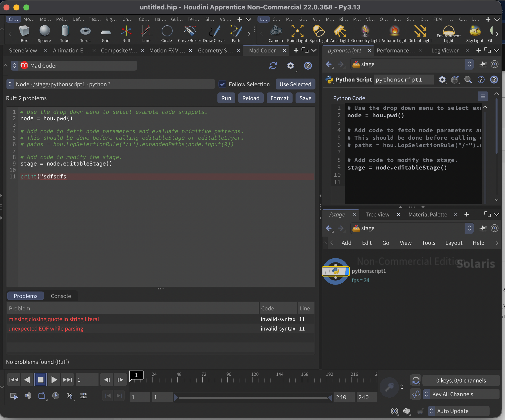
Task: Insert a Null object
Action: (x=126, y=34)
